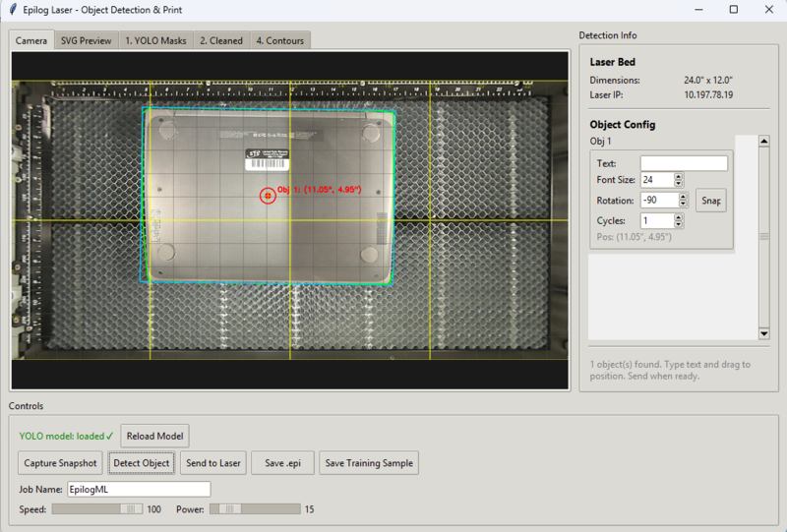Decrease Cycles with the down arrow
Screen dimensions: 787x532
click(679, 224)
